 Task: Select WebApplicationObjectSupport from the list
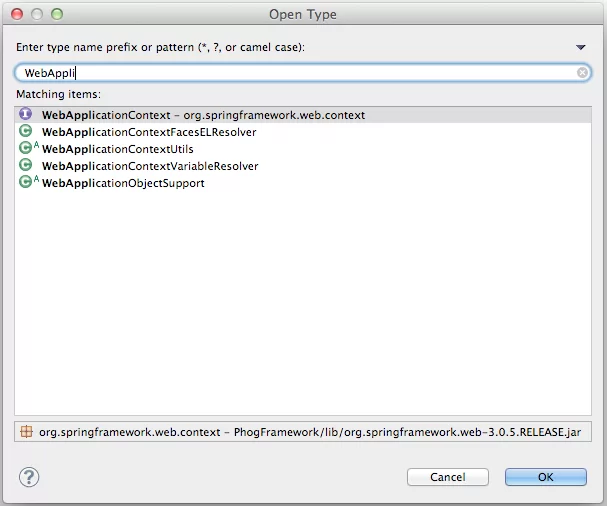[x=303, y=183]
